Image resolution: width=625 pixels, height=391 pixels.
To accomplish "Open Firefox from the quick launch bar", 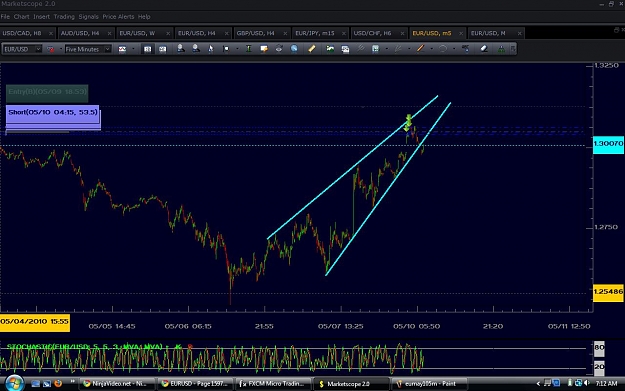I will (x=58, y=383).
